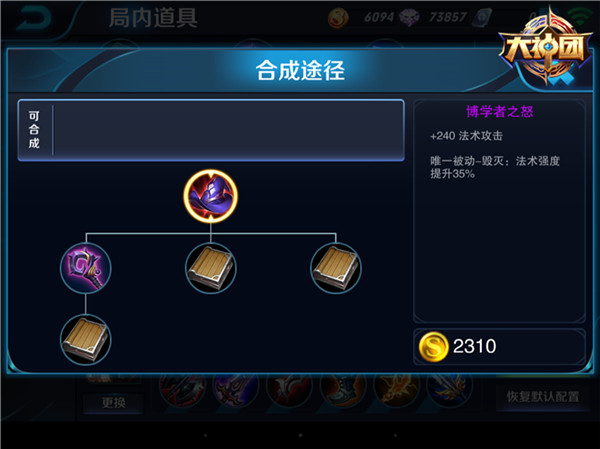The image size is (600, 449).
Task: Go back with the return arrow
Action: point(34,18)
